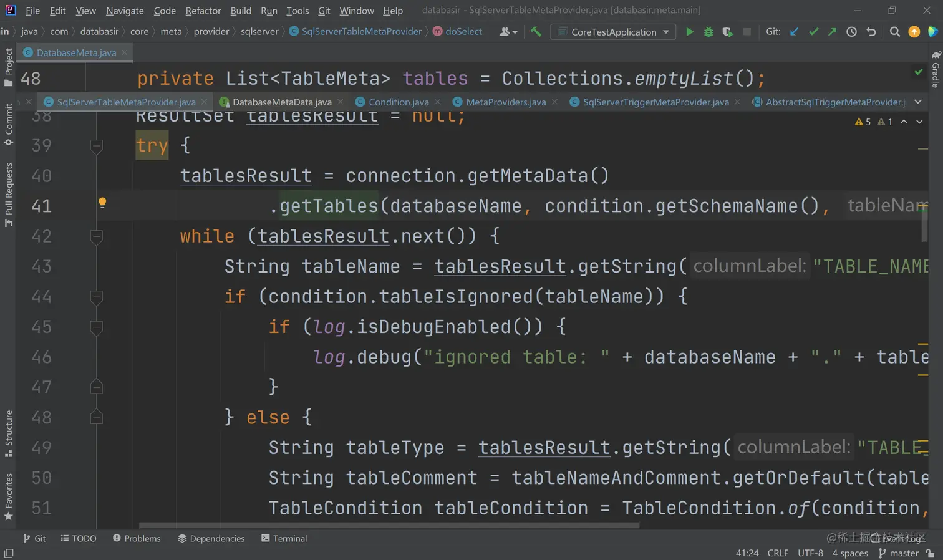943x560 pixels.
Task: Open the Commit tool window
Action: (x=8, y=124)
